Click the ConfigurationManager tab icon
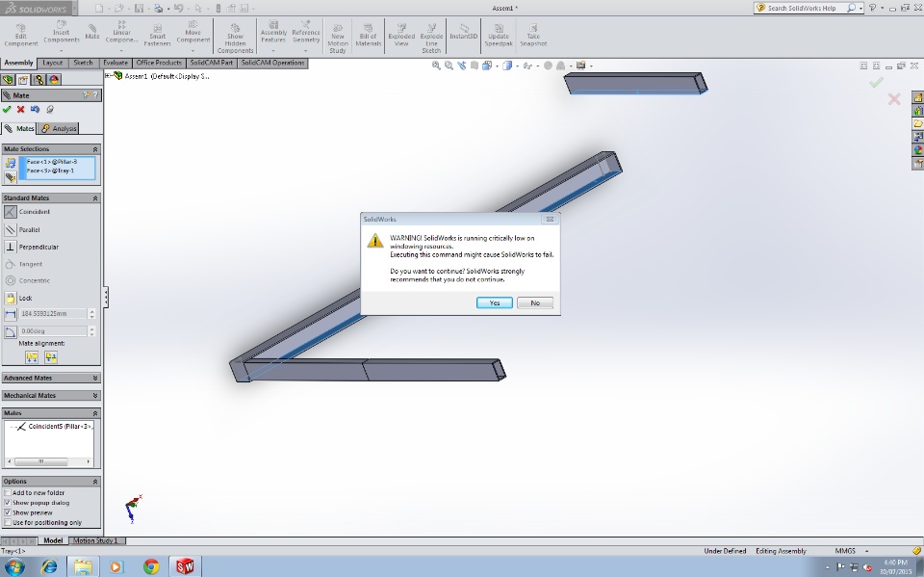 pos(38,80)
